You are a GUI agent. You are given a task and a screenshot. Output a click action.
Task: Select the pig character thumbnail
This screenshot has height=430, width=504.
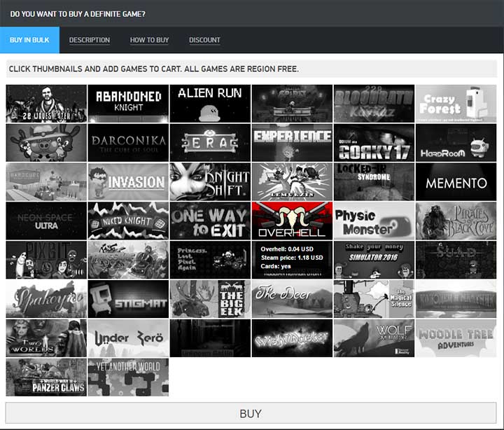click(x=46, y=143)
